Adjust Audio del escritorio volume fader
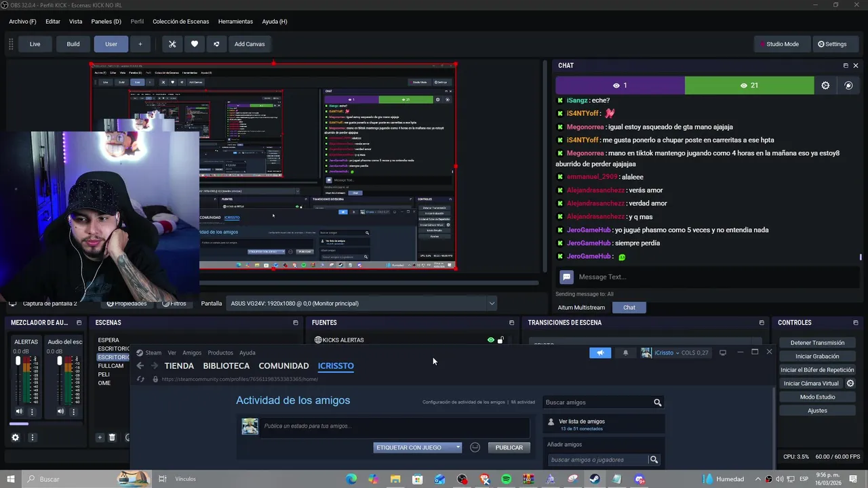Image resolution: width=868 pixels, height=488 pixels. click(60, 361)
